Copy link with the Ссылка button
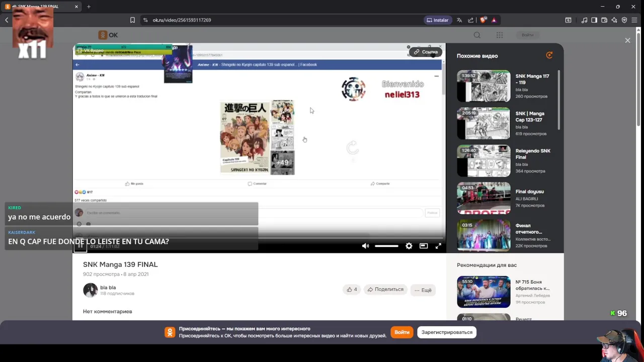This screenshot has width=644, height=362. pyautogui.click(x=426, y=52)
